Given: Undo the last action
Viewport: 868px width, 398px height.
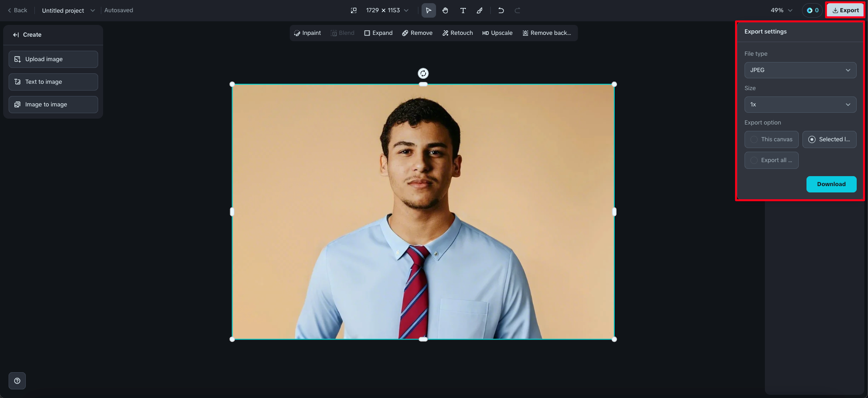Looking at the screenshot, I should coord(501,10).
